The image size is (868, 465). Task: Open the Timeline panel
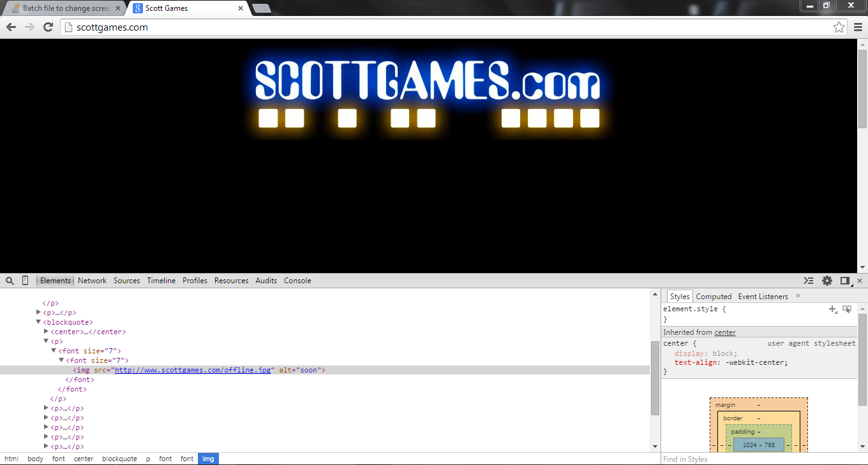[x=161, y=281]
